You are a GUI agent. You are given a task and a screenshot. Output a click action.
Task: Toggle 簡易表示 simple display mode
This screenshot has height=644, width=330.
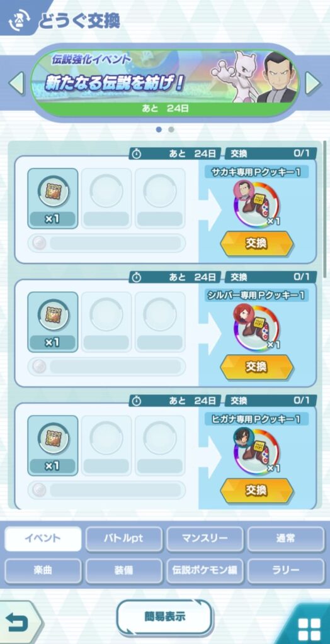pyautogui.click(x=164, y=616)
